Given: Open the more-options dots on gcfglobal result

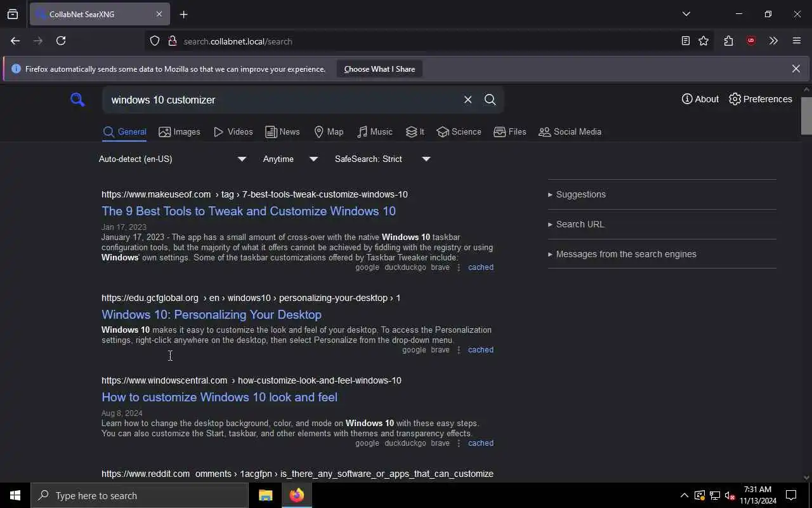Looking at the screenshot, I should pos(459,350).
